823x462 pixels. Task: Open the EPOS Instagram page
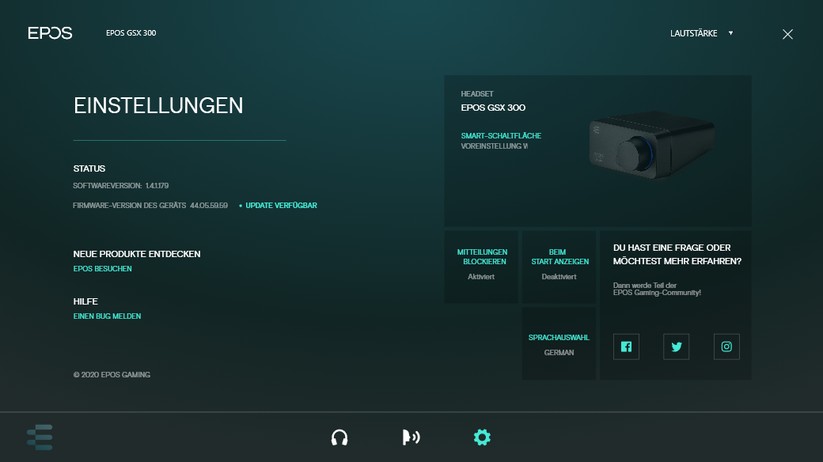pyautogui.click(x=727, y=347)
